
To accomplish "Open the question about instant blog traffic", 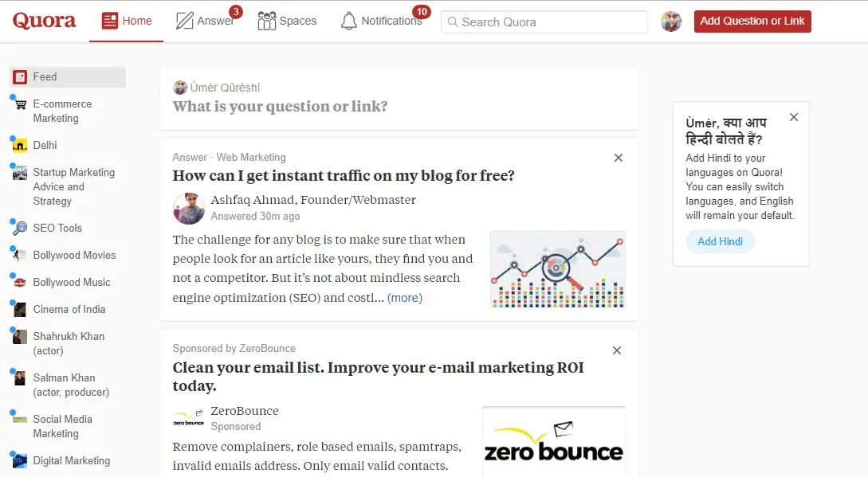I will [x=343, y=175].
